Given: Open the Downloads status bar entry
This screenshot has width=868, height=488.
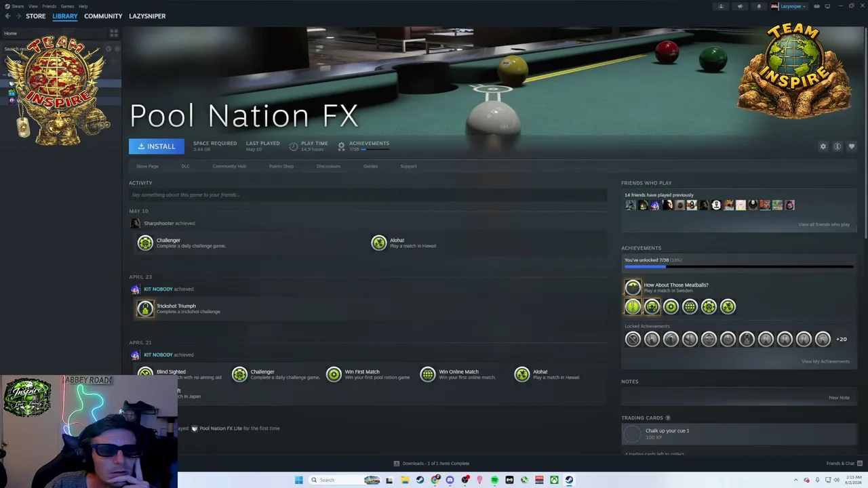Looking at the screenshot, I should pyautogui.click(x=432, y=464).
